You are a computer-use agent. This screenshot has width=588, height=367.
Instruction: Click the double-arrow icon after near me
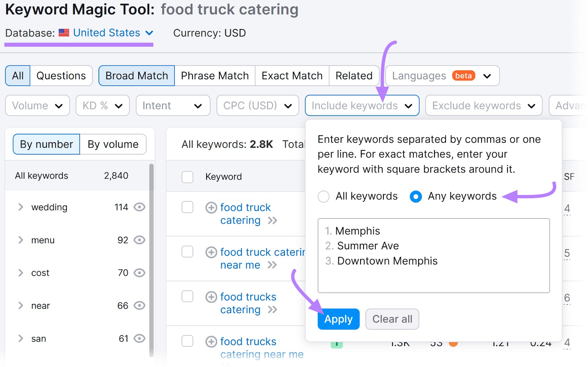272,265
